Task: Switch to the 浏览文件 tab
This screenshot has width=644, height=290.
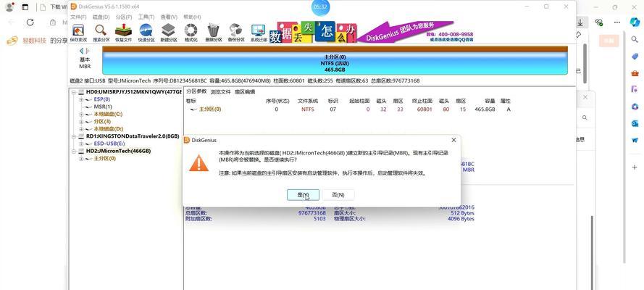Action: pos(220,91)
